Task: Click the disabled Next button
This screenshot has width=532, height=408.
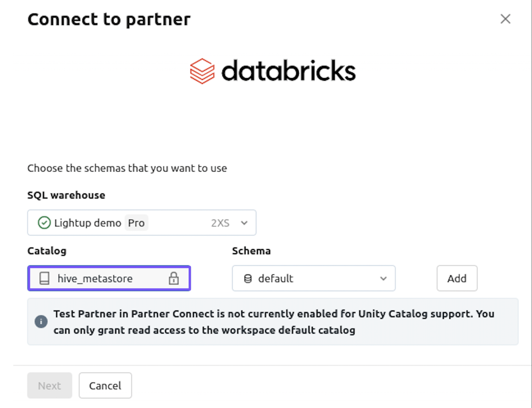Action: pos(49,385)
